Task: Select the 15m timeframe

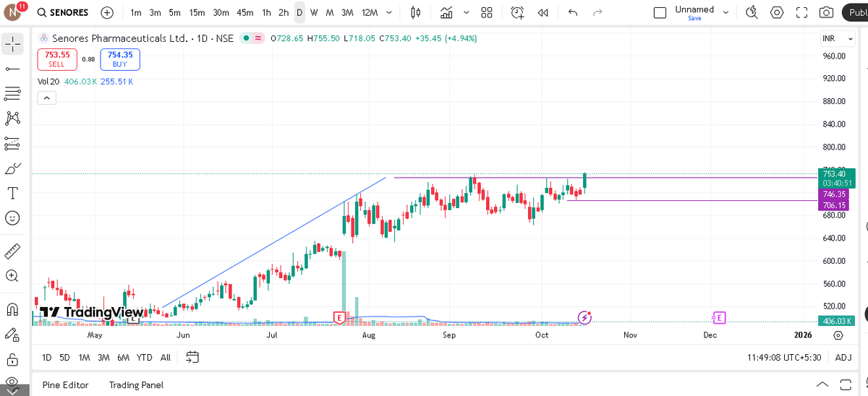Action: click(x=197, y=12)
